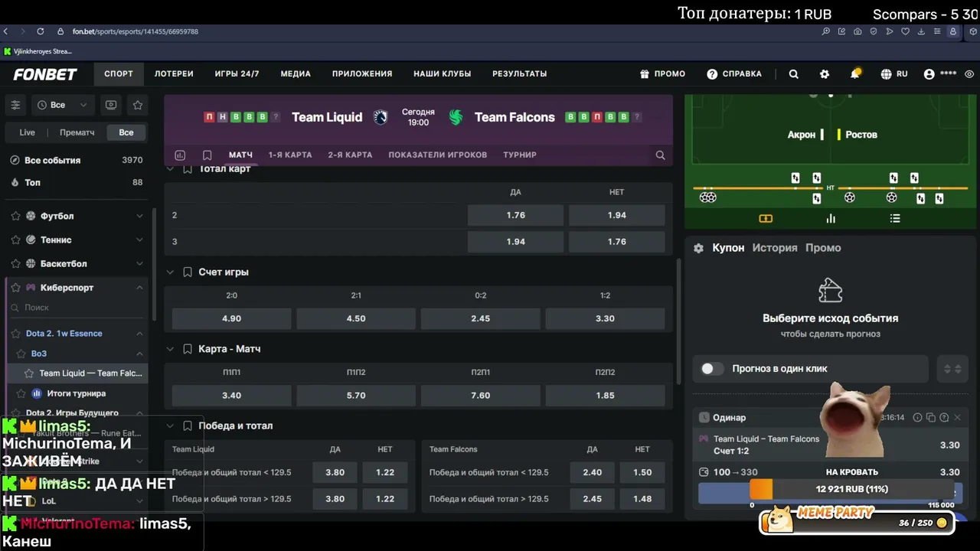The width and height of the screenshot is (980, 551).
Task: Open the ИГРЫ 24/7 menu item
Action: coord(237,74)
